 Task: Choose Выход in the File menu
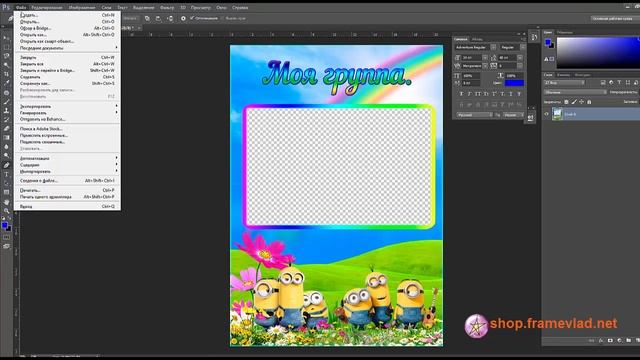[x=68, y=207]
